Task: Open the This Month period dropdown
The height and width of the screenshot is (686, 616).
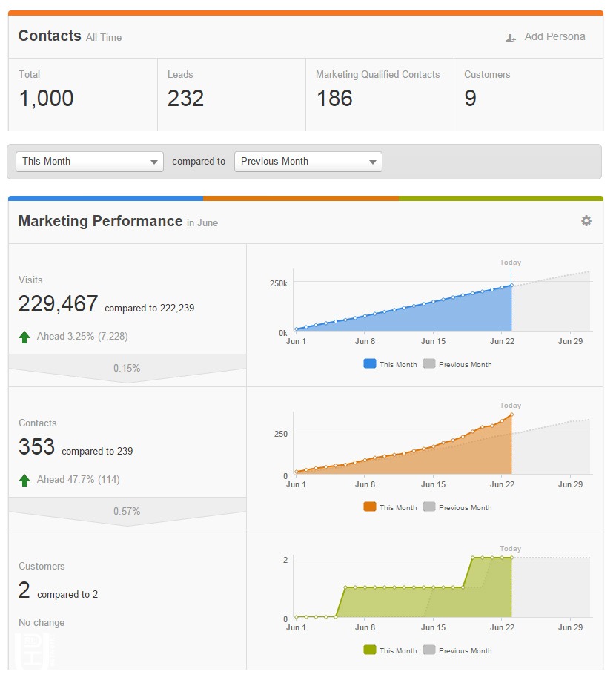Action: tap(90, 162)
